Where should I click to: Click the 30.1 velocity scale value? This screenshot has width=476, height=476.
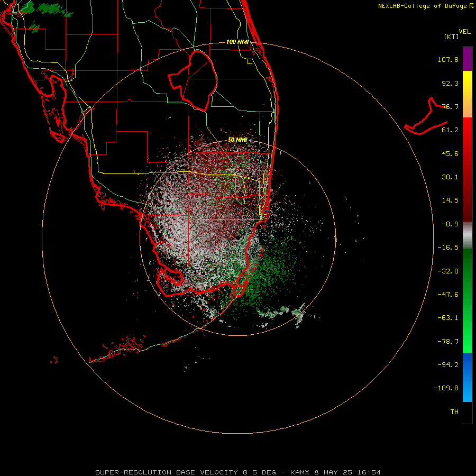click(x=450, y=177)
